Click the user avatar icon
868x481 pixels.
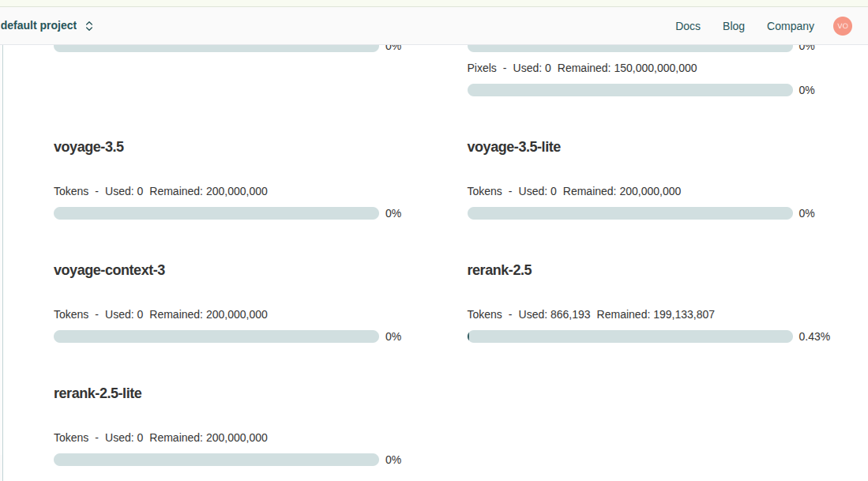click(843, 26)
